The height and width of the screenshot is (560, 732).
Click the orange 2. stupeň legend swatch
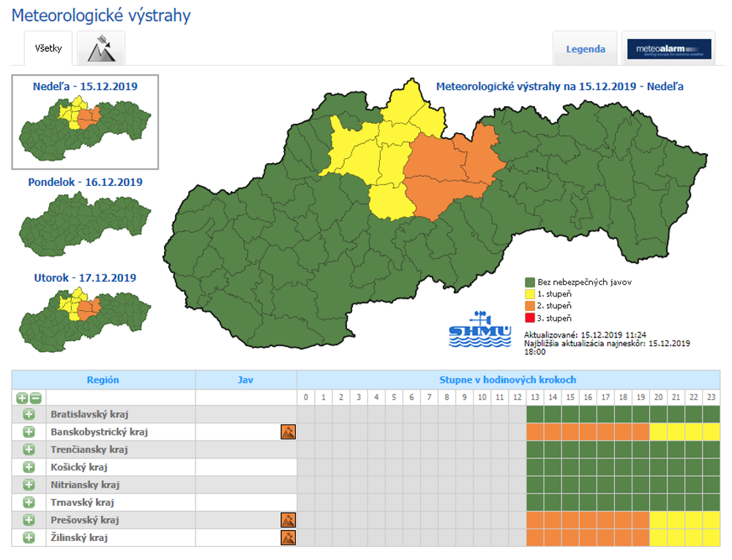pos(529,305)
